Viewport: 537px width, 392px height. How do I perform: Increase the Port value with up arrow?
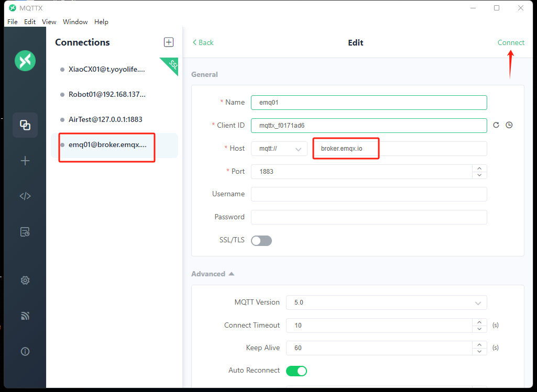coord(479,169)
